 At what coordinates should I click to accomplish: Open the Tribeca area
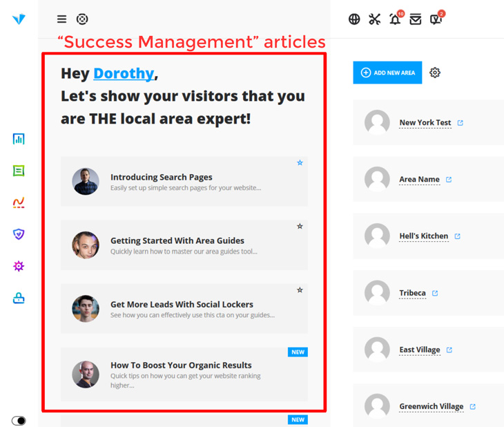(x=412, y=293)
